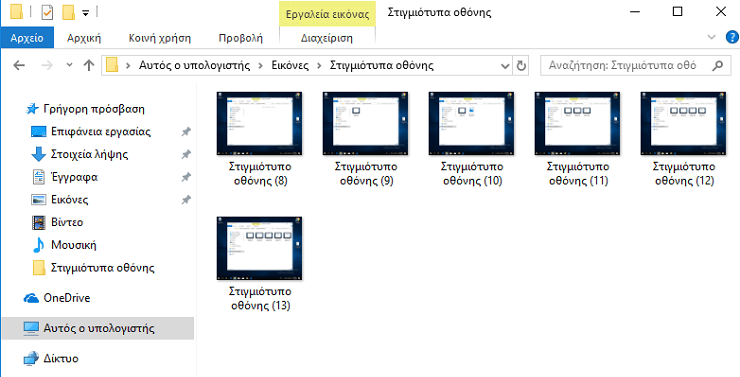Click Properties icon in quick access toolbar

[48, 13]
